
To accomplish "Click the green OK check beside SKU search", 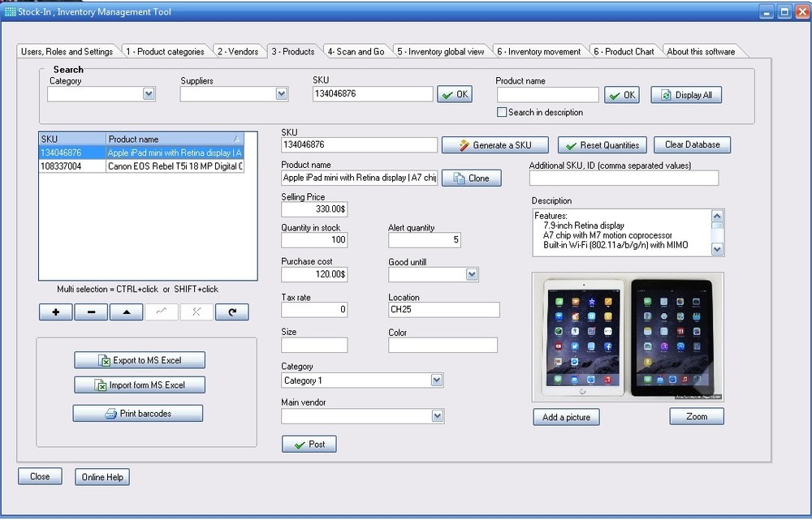I will pos(454,93).
